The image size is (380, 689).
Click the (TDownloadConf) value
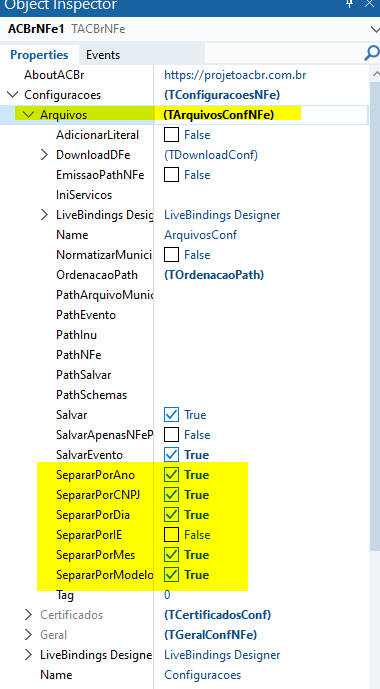point(211,155)
